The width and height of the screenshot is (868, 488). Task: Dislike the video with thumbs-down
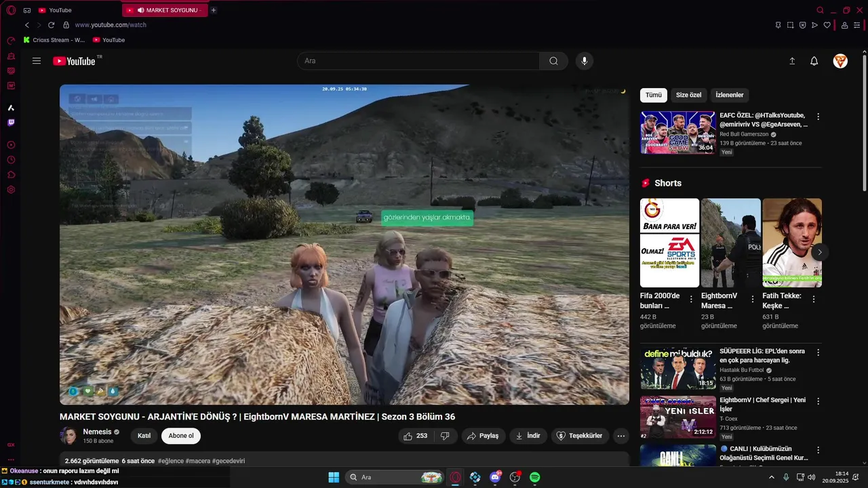pyautogui.click(x=446, y=436)
